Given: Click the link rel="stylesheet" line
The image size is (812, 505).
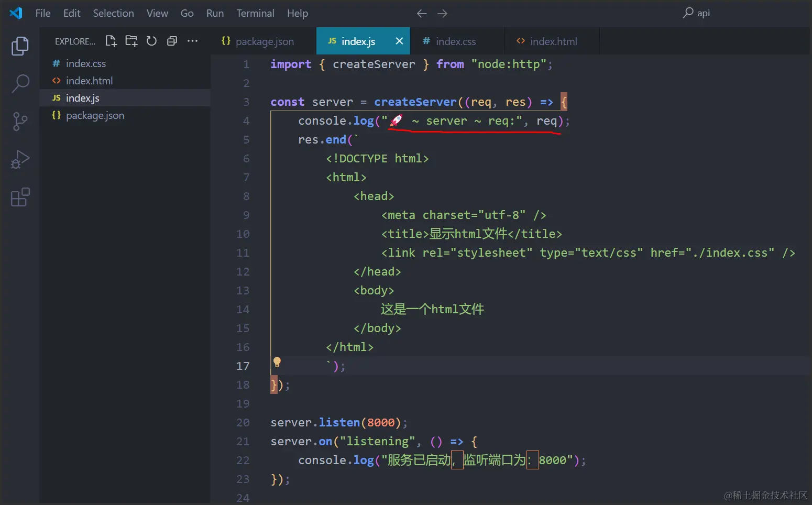Looking at the screenshot, I should click(x=588, y=253).
